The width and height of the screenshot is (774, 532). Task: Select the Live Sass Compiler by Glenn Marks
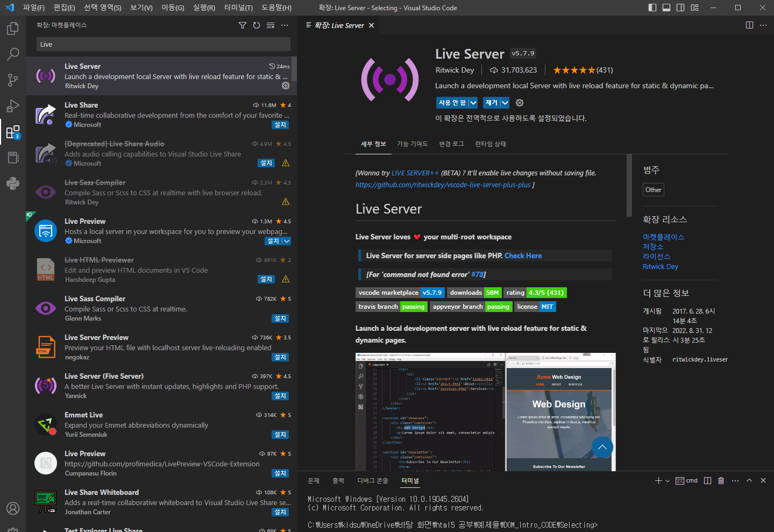pos(161,308)
